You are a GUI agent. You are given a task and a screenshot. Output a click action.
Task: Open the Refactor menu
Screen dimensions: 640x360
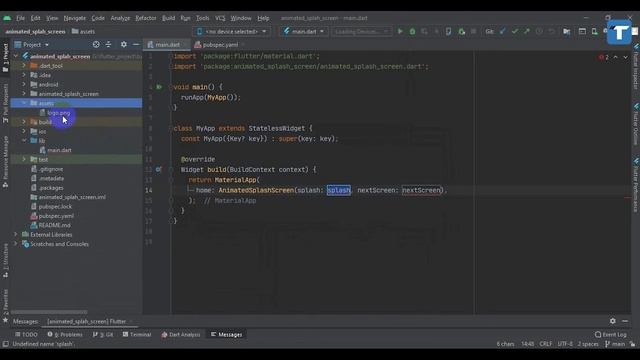(146, 18)
